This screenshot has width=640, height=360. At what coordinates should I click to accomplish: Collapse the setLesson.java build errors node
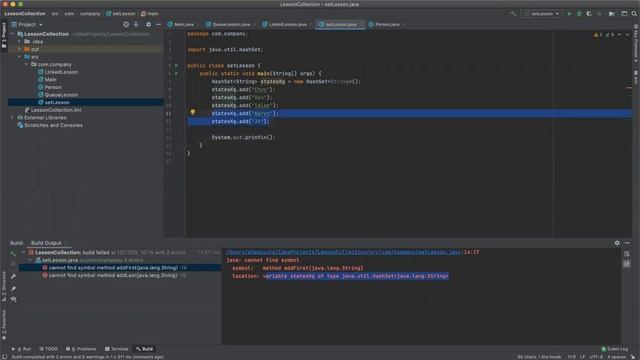pyautogui.click(x=31, y=260)
